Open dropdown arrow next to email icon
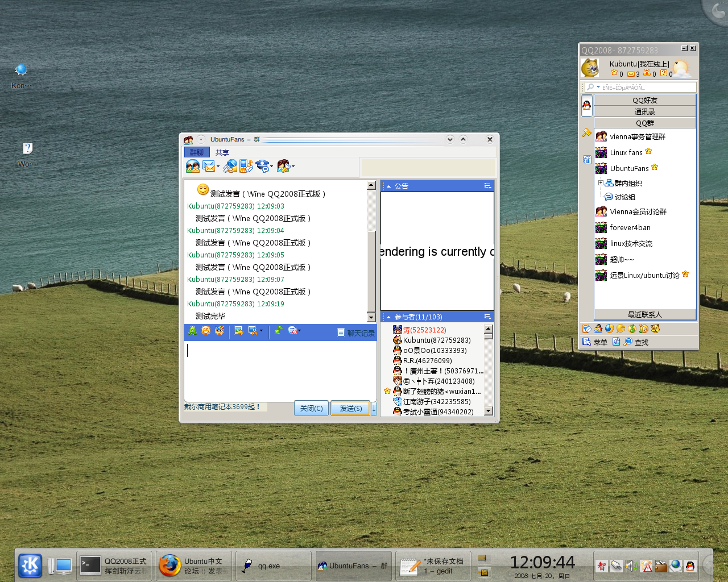This screenshot has width=728, height=582. (218, 167)
